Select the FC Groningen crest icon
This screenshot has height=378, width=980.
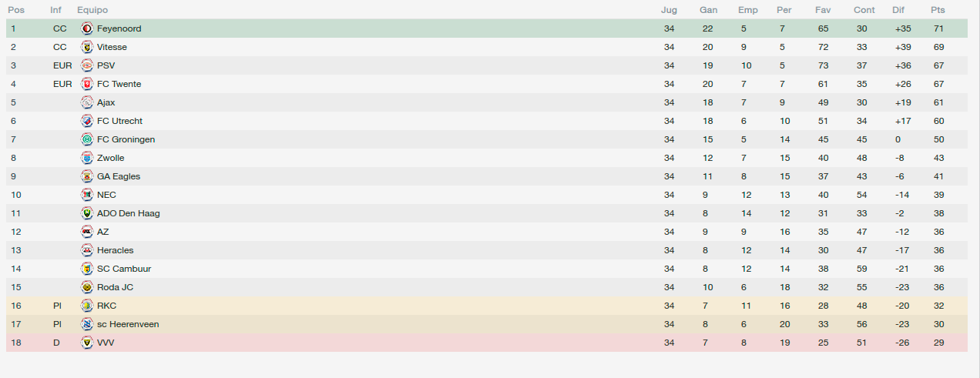coord(86,139)
